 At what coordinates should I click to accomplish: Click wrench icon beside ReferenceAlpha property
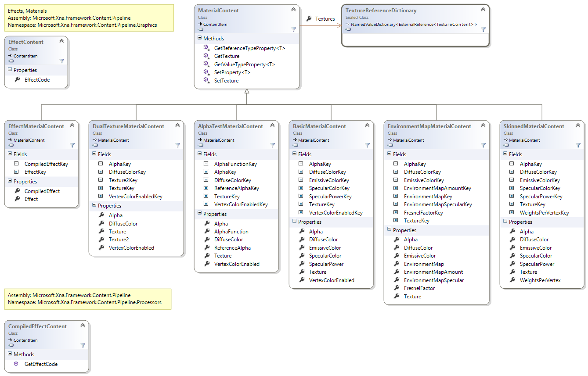pos(206,247)
